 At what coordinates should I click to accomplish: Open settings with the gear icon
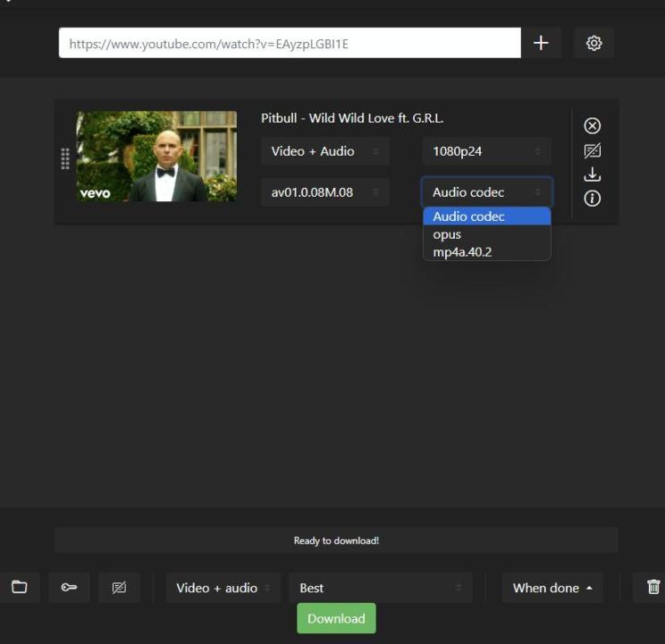pos(593,43)
